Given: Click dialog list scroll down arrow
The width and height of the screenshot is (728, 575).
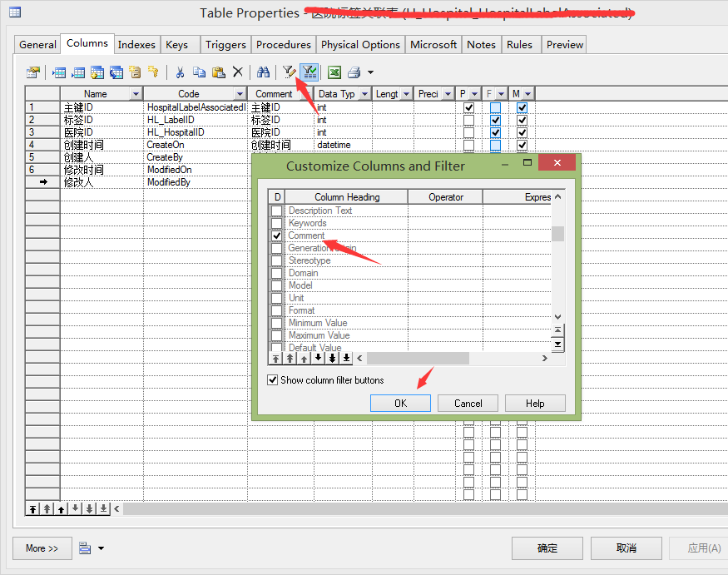Looking at the screenshot, I should click(x=557, y=317).
